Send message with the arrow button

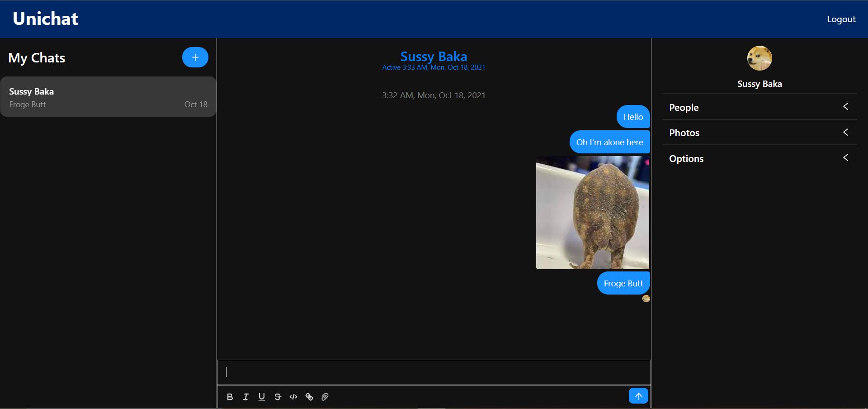[638, 396]
